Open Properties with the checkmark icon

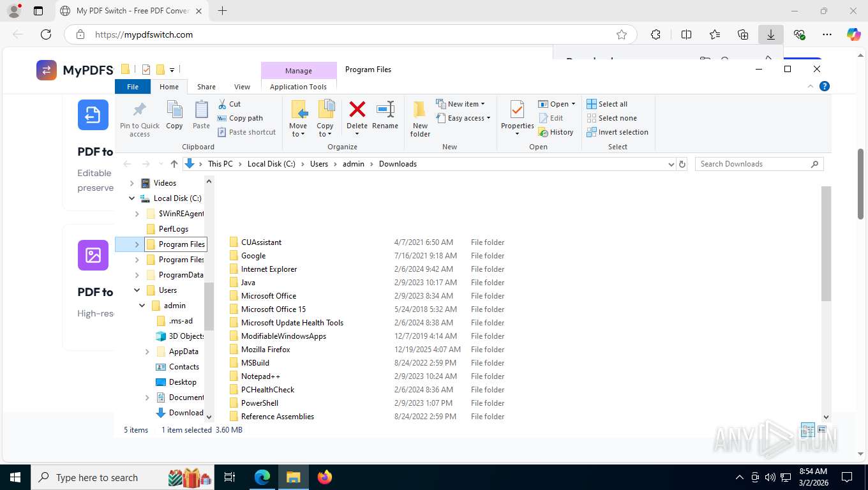coord(517,109)
